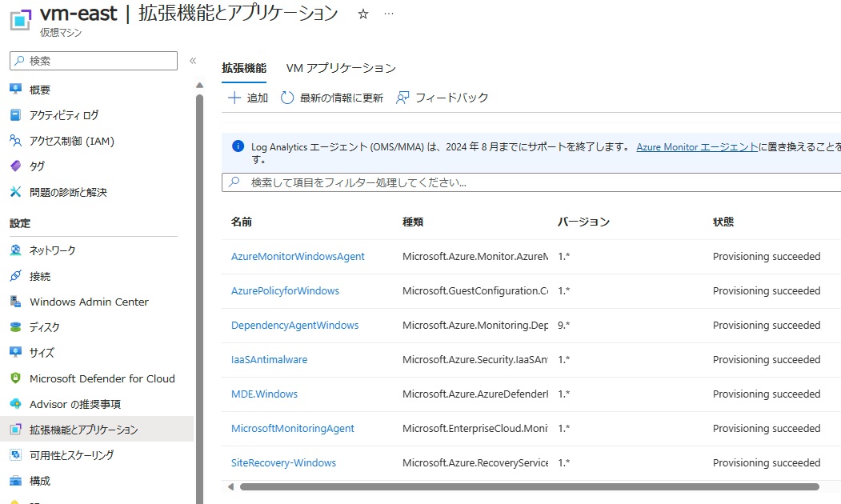
Task: Go to アクセス制御 (IAM) in sidebar
Action: point(71,141)
